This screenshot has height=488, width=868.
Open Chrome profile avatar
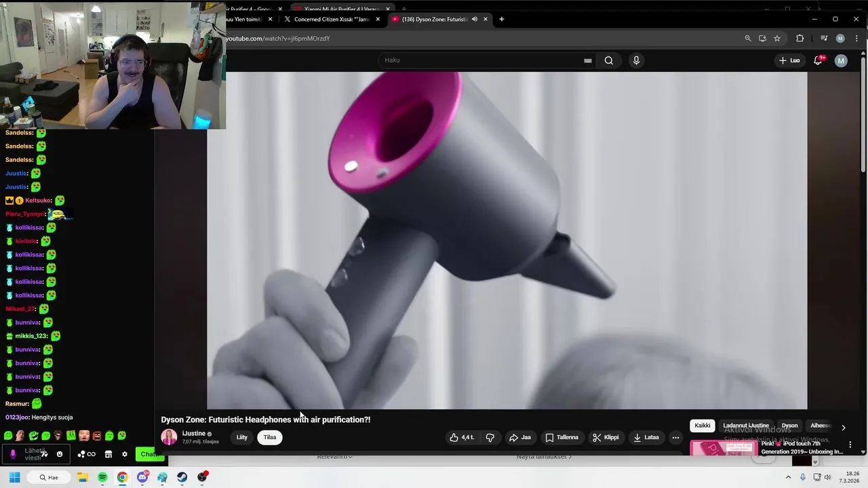point(840,39)
